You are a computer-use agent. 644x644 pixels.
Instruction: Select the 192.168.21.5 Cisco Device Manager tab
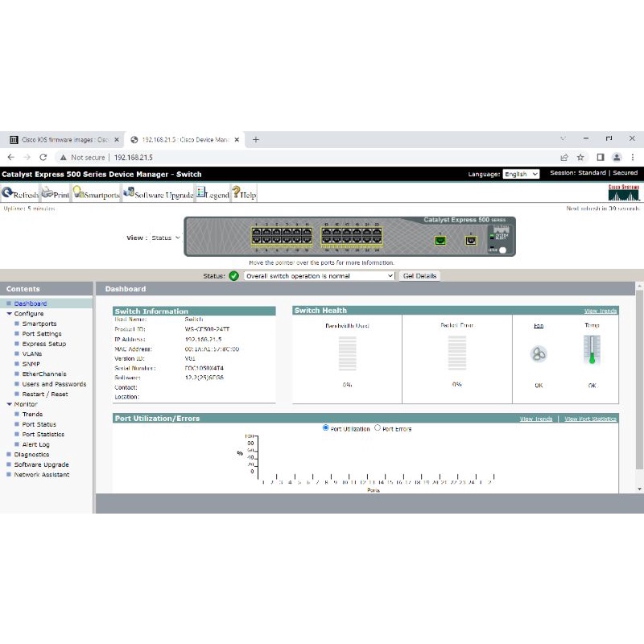click(x=185, y=139)
